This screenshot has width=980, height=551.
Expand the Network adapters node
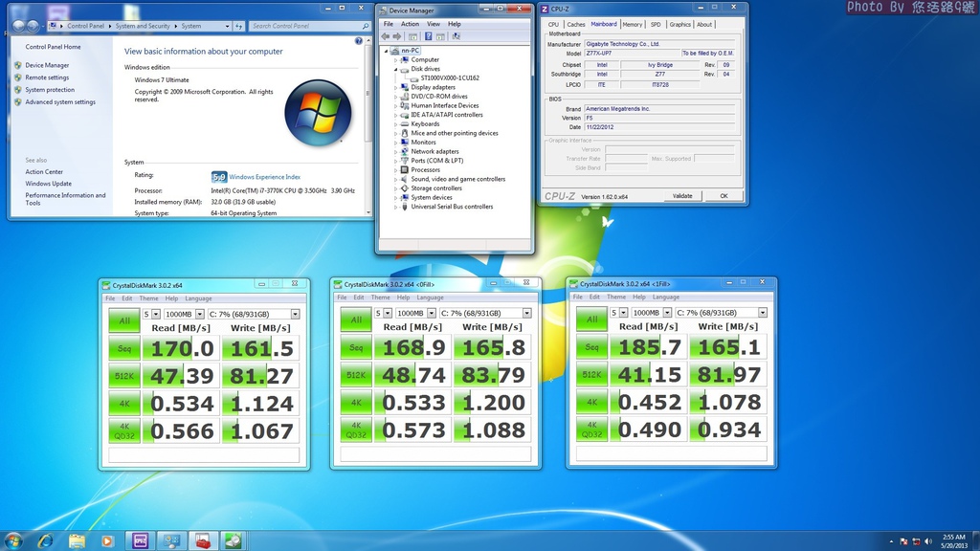click(x=395, y=152)
